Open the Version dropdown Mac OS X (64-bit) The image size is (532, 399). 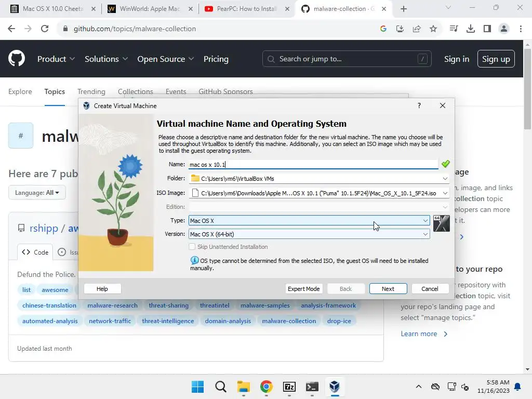(309, 234)
